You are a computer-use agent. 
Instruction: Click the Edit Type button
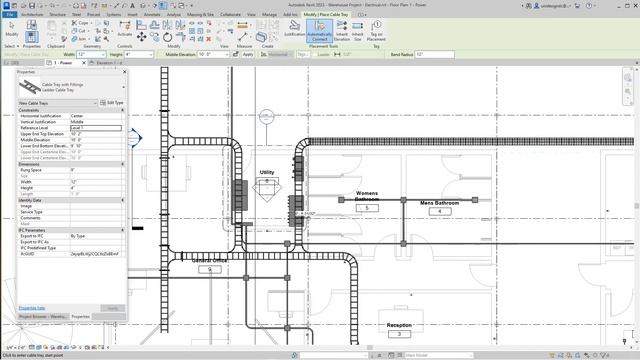(111, 103)
